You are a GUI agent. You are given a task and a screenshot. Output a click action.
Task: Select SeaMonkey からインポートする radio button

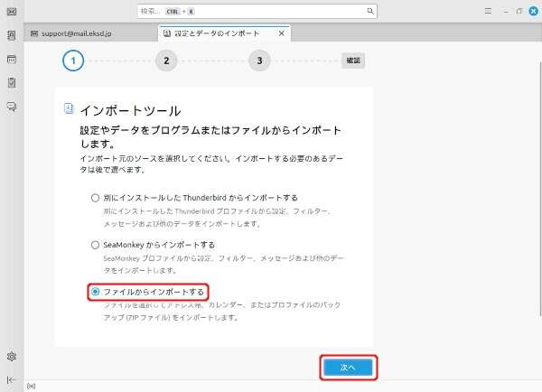click(x=95, y=245)
